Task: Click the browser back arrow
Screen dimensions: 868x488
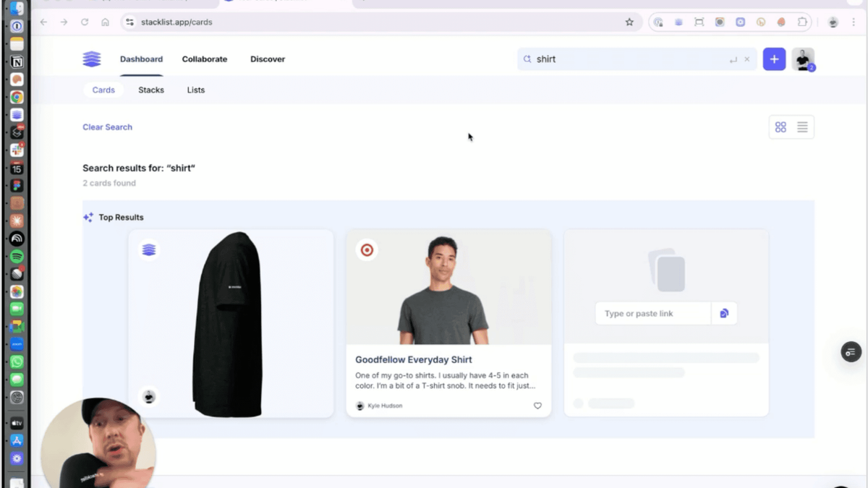Action: point(43,22)
